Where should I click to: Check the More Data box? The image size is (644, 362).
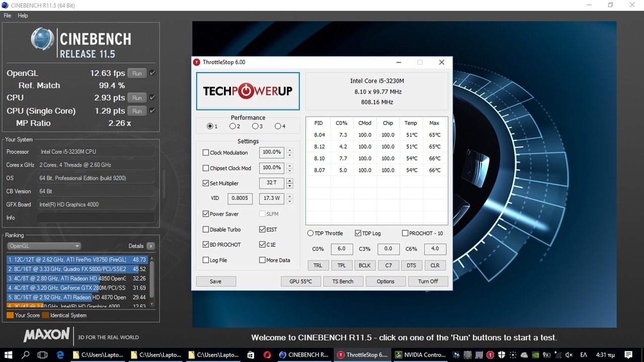point(263,260)
